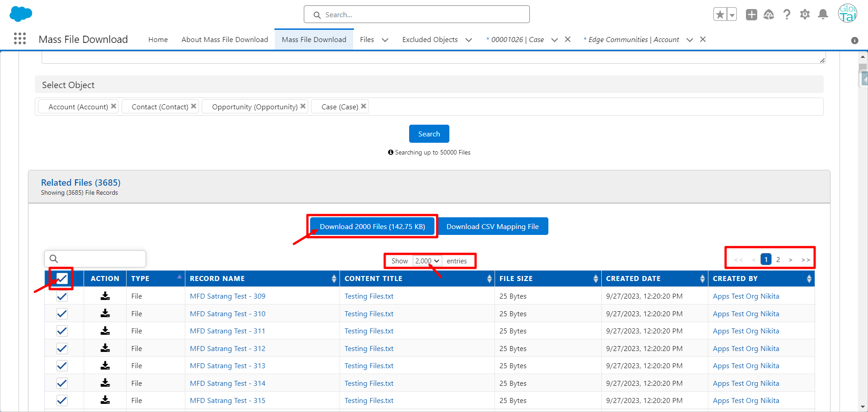Remove the Opportunity (Opportunity) object pill

(303, 106)
